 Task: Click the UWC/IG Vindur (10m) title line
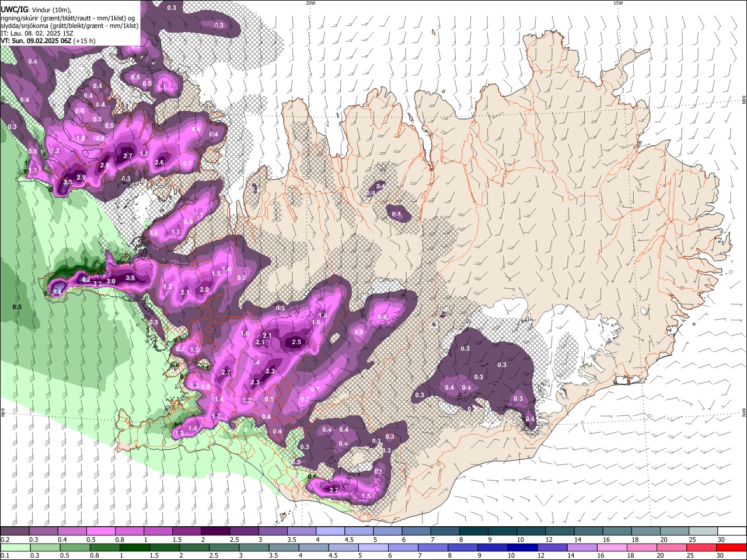pos(36,10)
